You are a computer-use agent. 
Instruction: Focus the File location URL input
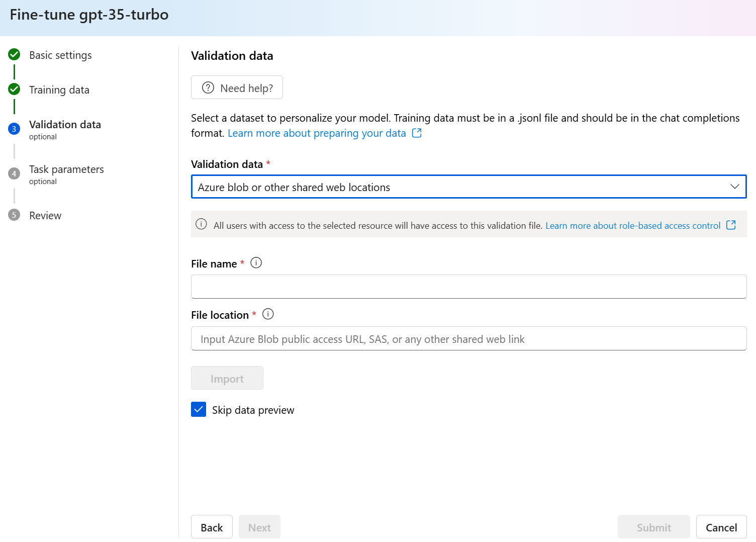(468, 339)
